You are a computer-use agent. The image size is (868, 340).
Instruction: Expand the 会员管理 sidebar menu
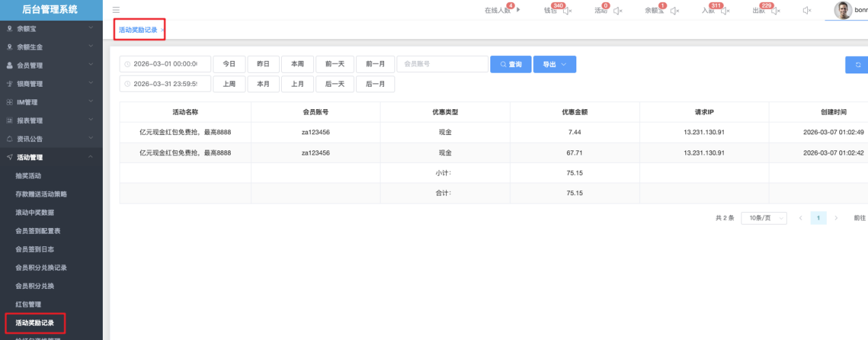pyautogui.click(x=51, y=66)
